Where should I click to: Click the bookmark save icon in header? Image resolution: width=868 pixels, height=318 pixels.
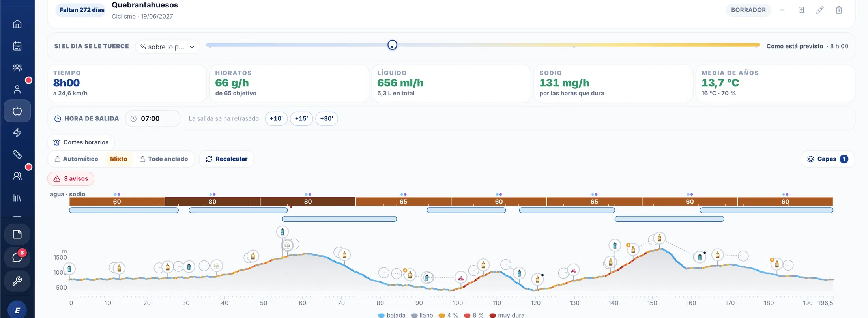point(801,10)
